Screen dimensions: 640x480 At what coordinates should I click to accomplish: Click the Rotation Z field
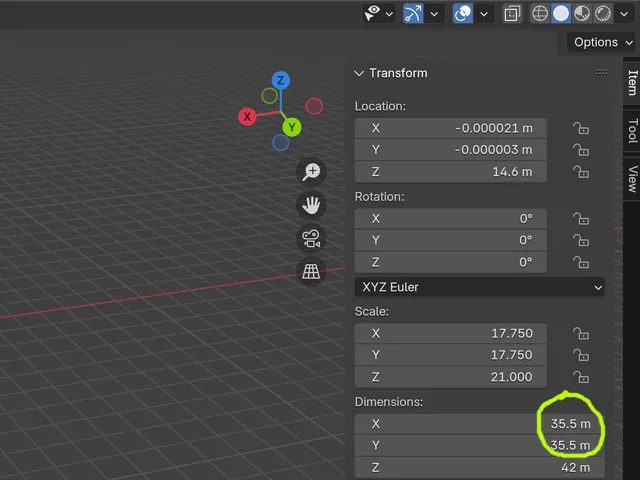(x=450, y=262)
